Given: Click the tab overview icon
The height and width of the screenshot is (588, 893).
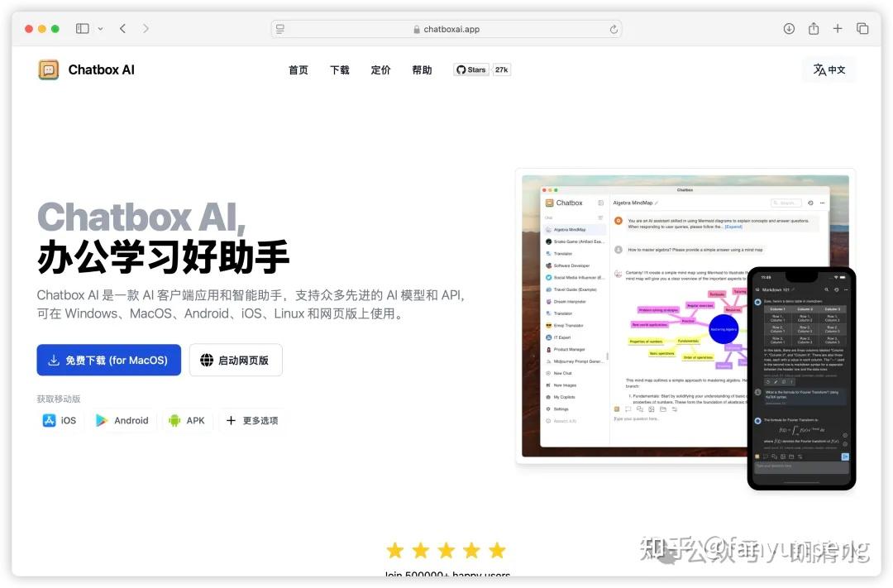Looking at the screenshot, I should click(x=862, y=28).
